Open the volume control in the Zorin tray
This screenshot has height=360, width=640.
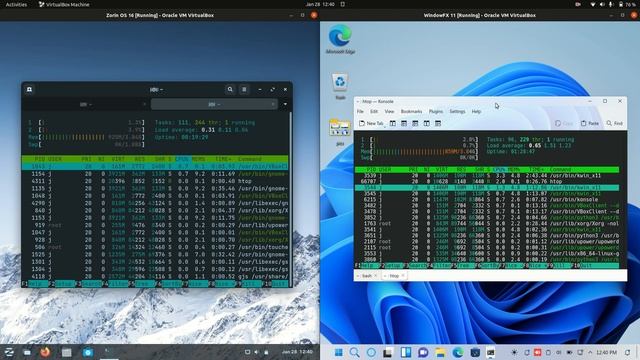click(x=257, y=352)
